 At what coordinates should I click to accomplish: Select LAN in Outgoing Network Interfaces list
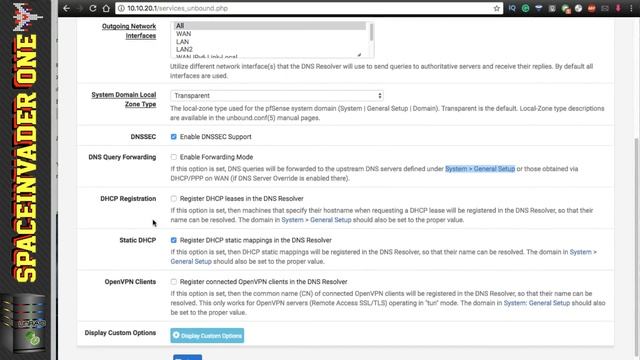[x=269, y=42]
